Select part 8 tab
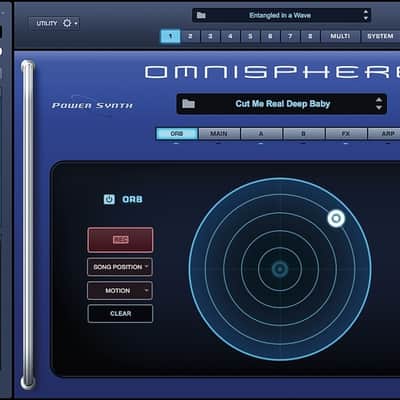400x400 pixels. 310,36
